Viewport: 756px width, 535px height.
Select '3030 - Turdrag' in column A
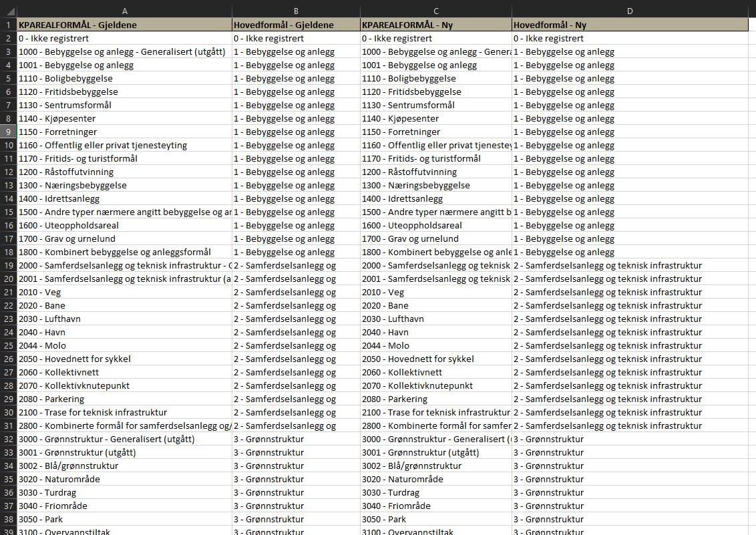point(124,492)
